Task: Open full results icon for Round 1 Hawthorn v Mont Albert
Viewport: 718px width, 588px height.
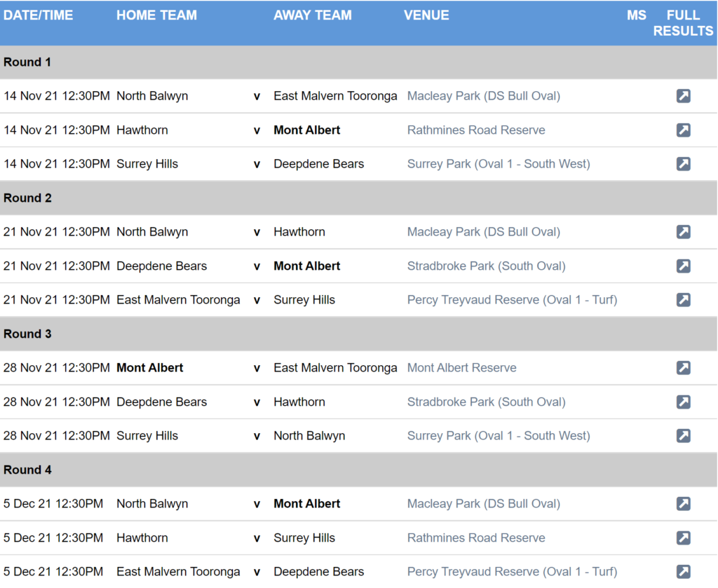Action: tap(683, 130)
